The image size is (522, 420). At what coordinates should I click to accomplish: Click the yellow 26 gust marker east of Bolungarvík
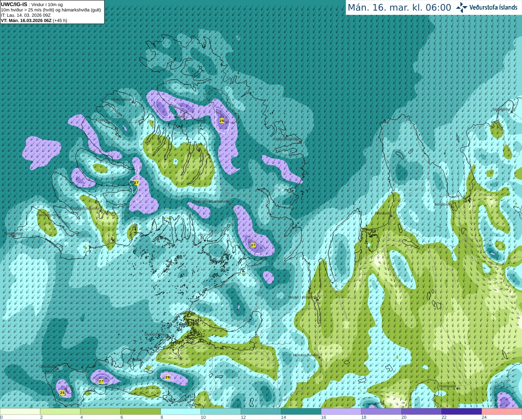(222, 121)
